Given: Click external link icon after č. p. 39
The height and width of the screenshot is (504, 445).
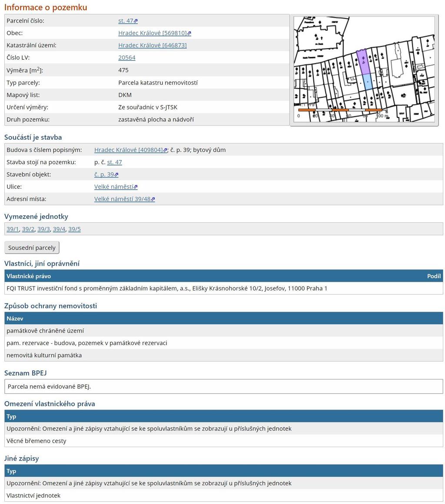Looking at the screenshot, I should (x=116, y=175).
